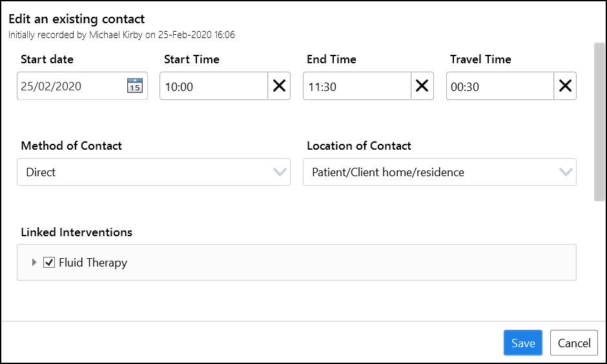
Task: Click the chevron arrow of Location of Contact
Action: pos(566,172)
